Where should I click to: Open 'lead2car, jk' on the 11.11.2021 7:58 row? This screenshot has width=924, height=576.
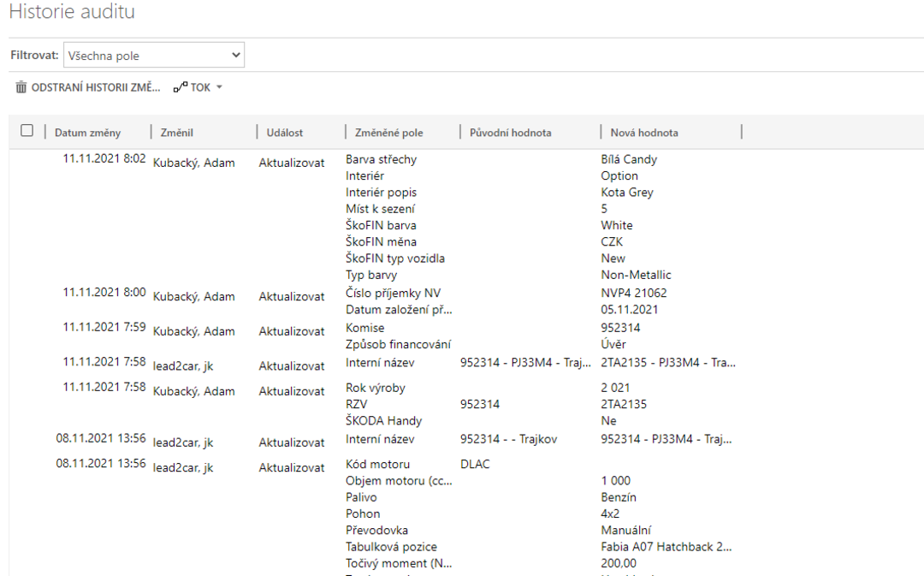pyautogui.click(x=183, y=365)
